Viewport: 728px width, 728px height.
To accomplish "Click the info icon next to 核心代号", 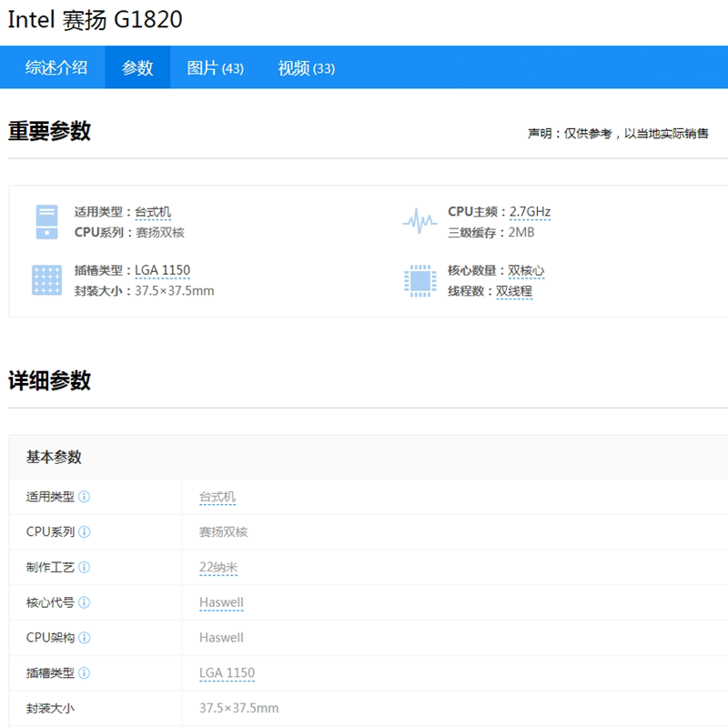I will click(x=84, y=602).
